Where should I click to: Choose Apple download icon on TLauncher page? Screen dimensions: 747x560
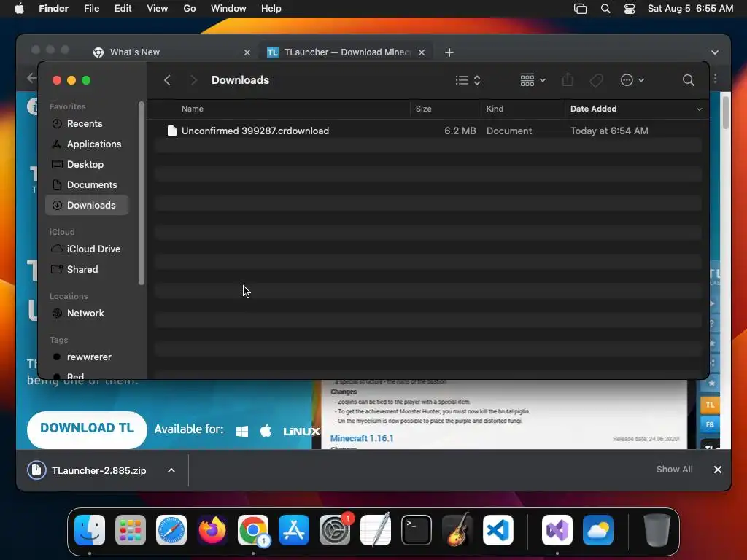click(266, 431)
